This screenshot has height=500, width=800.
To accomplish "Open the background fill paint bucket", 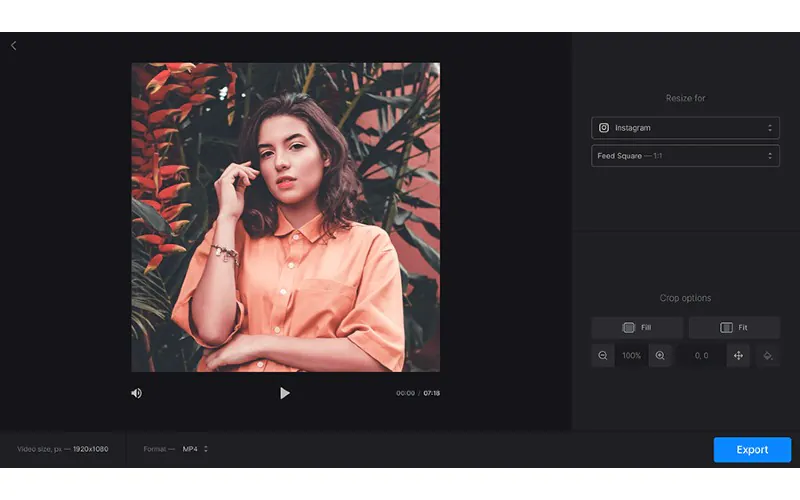I will (768, 355).
